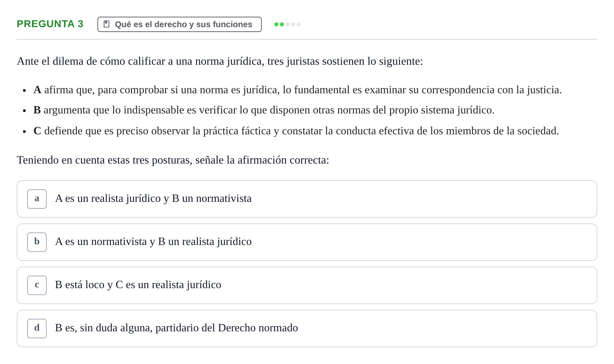This screenshot has width=614, height=364.
Task: Choose 'A es un realista jurídico y B un normativista'
Action: [307, 199]
